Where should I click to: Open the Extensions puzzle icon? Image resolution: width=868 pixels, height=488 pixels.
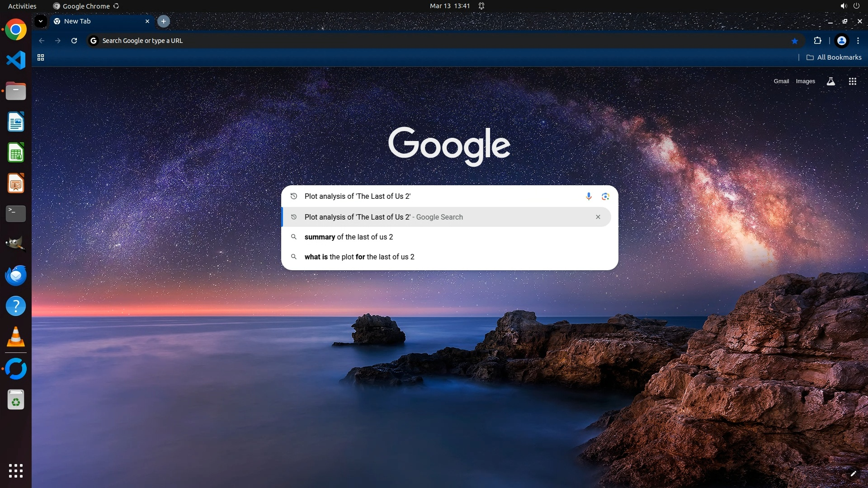tap(817, 41)
